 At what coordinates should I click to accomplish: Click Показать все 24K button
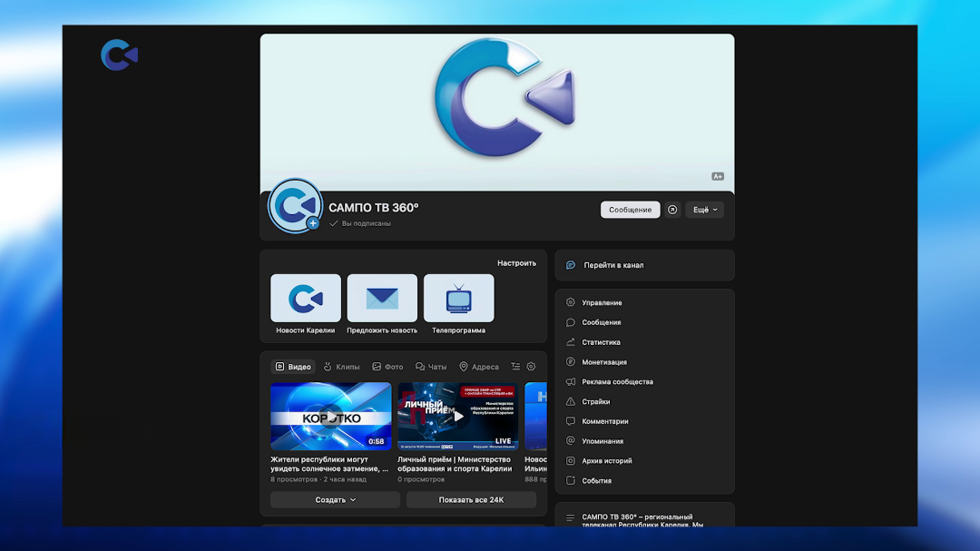click(471, 500)
